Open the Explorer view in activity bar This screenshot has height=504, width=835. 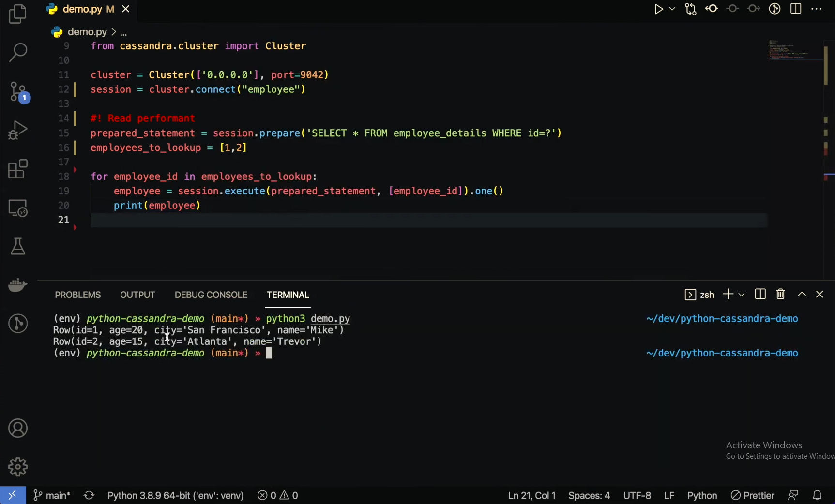(x=18, y=14)
